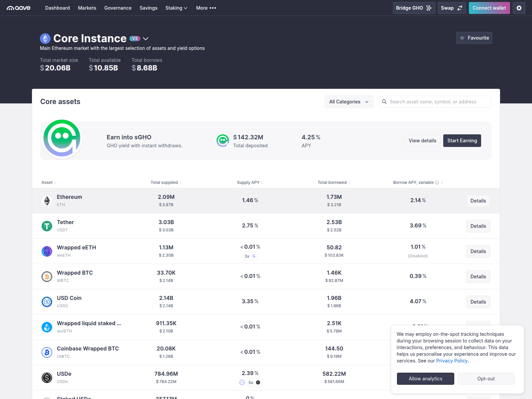532x399 pixels.
Task: Click the Aave logo
Action: point(19,8)
